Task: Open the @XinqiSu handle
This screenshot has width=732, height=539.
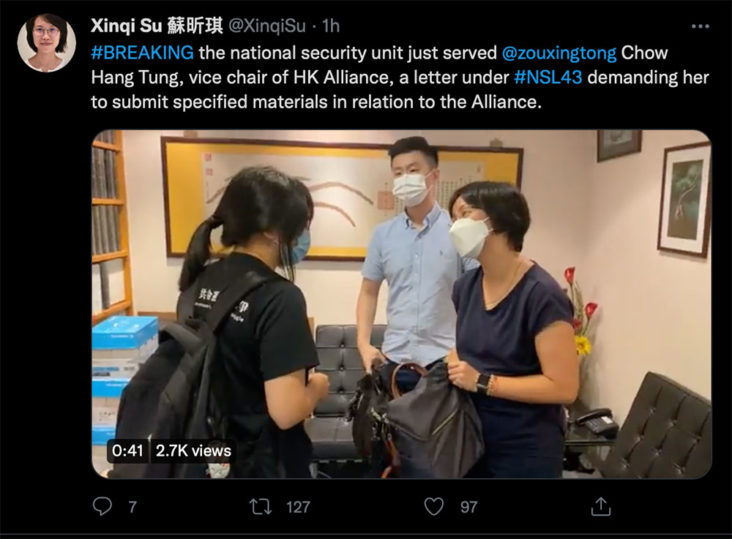Action: point(267,26)
